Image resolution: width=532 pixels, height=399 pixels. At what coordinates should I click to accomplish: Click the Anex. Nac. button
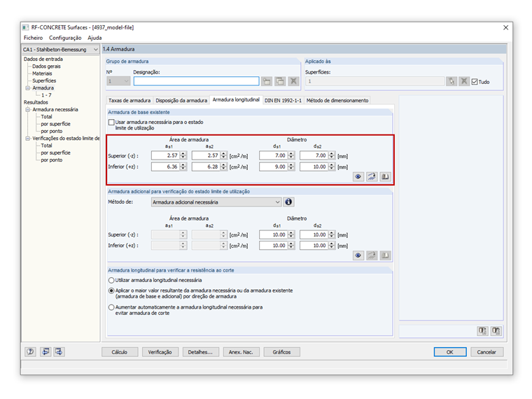pyautogui.click(x=241, y=352)
